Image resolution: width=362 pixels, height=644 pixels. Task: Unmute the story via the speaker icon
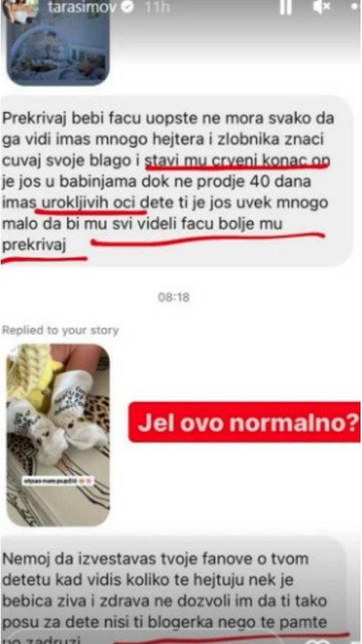tap(321, 7)
